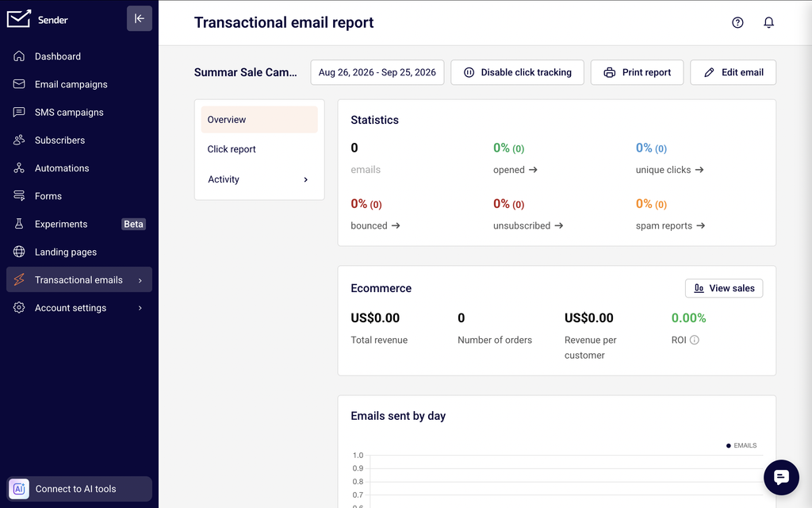Image resolution: width=812 pixels, height=508 pixels.
Task: Open notifications bell
Action: point(768,22)
